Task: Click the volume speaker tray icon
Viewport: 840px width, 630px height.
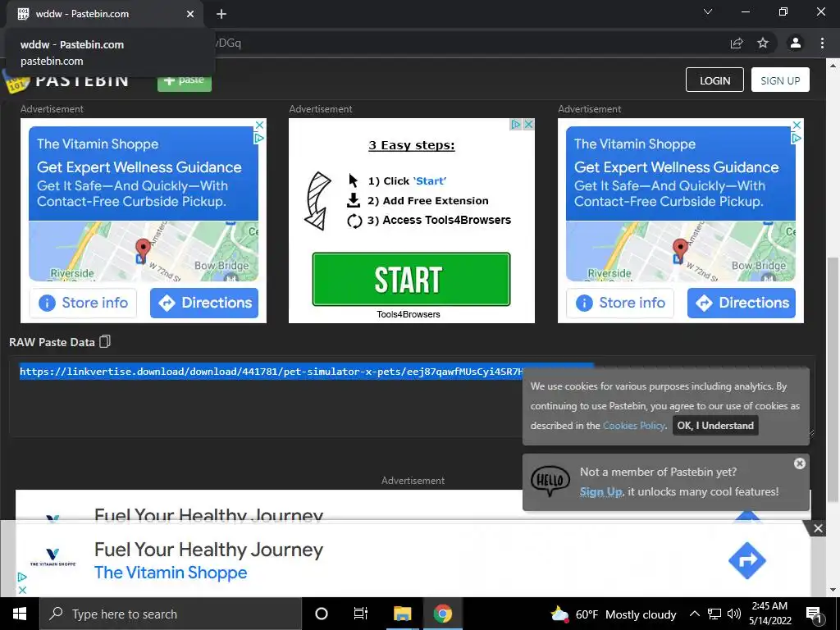Action: (x=734, y=614)
